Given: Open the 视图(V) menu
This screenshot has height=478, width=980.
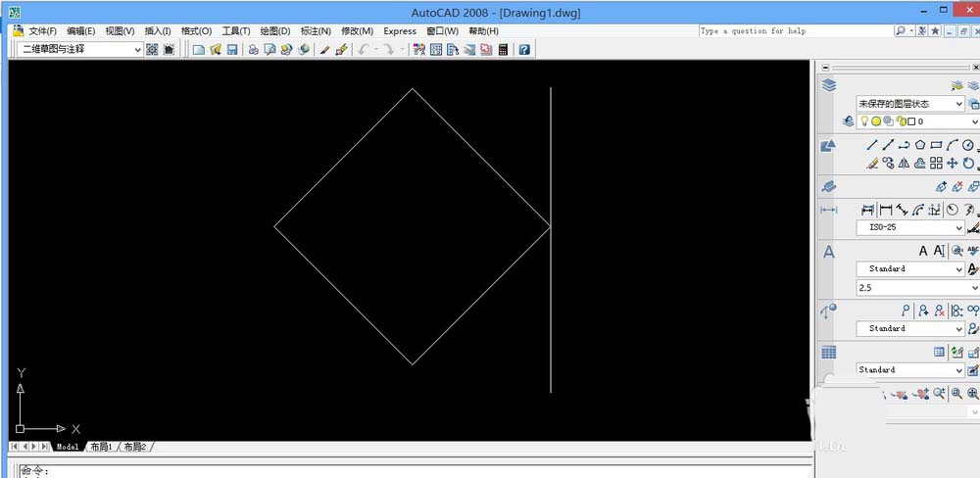Looking at the screenshot, I should [x=120, y=31].
